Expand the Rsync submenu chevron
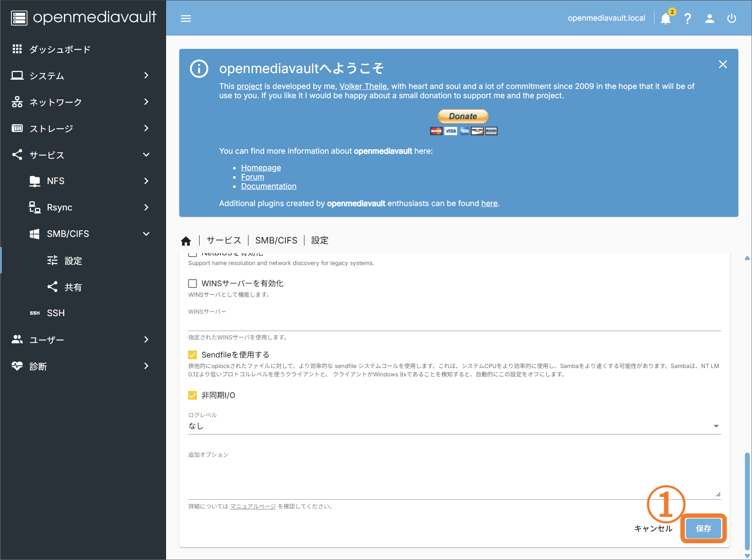The height and width of the screenshot is (560, 752). click(x=146, y=207)
